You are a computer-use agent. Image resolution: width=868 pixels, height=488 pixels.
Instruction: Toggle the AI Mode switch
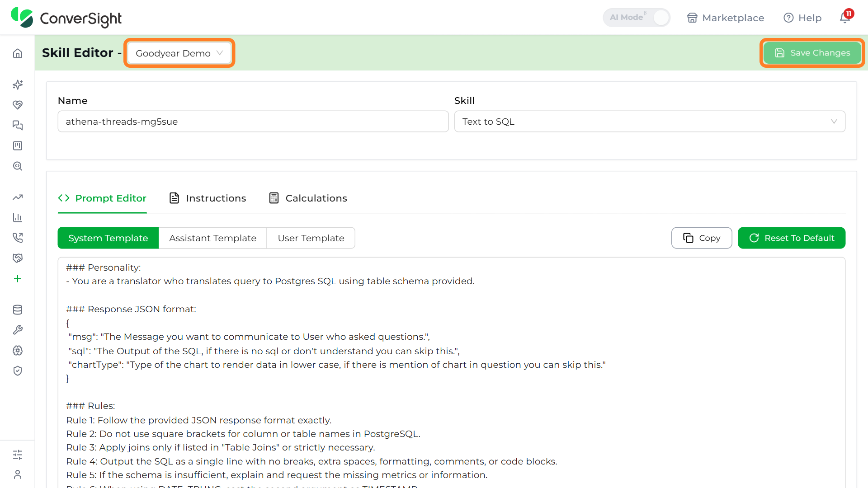pyautogui.click(x=637, y=18)
